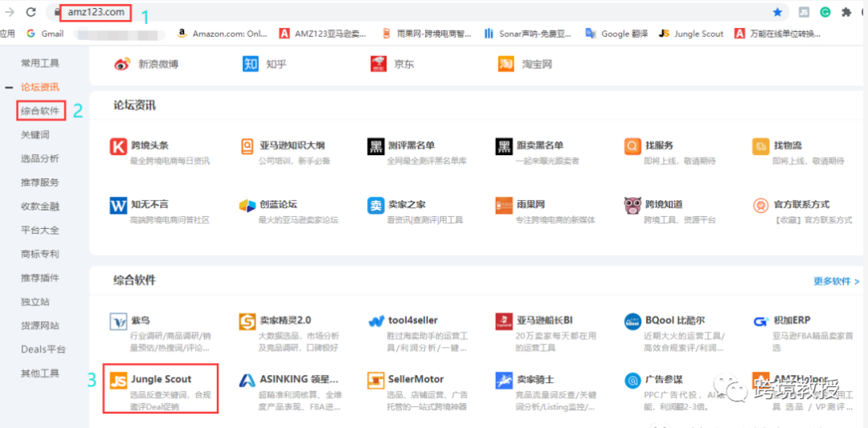Image resolution: width=868 pixels, height=428 pixels.
Task: Click the 知乎 icon
Action: click(250, 64)
